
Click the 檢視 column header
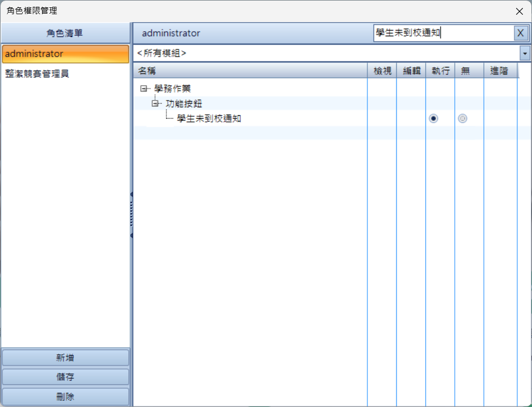tap(382, 71)
